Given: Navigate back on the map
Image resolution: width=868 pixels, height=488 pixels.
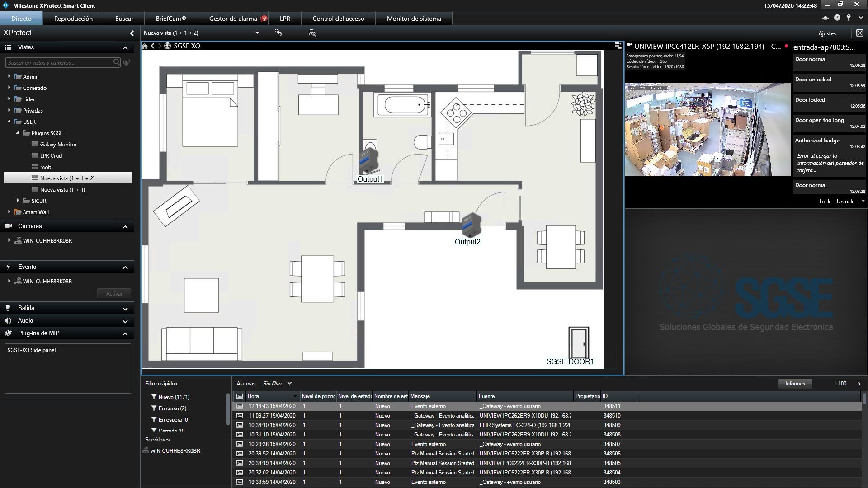Looking at the screenshot, I should [153, 46].
